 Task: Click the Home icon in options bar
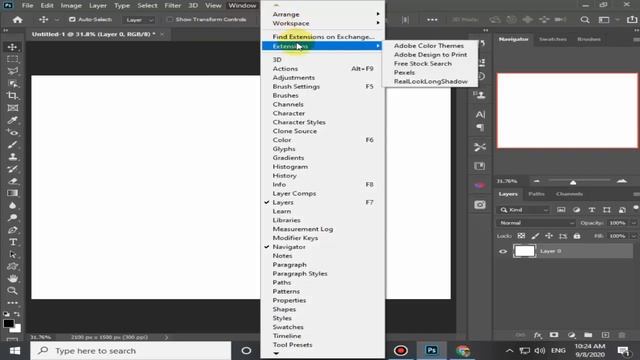[x=17, y=20]
